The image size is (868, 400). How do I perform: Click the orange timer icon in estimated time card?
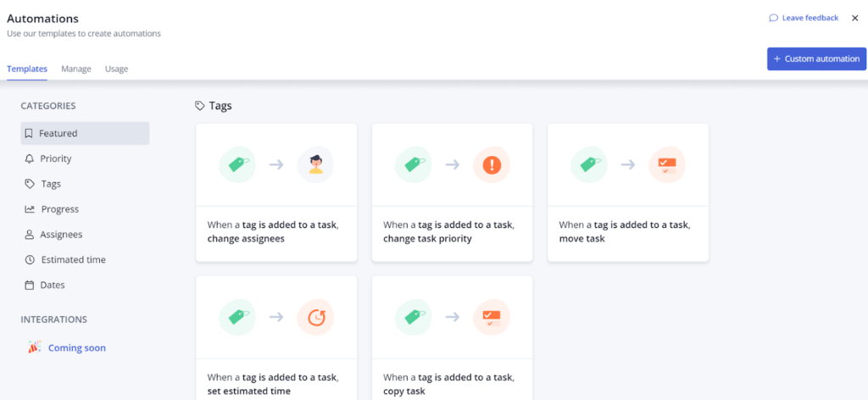click(315, 317)
